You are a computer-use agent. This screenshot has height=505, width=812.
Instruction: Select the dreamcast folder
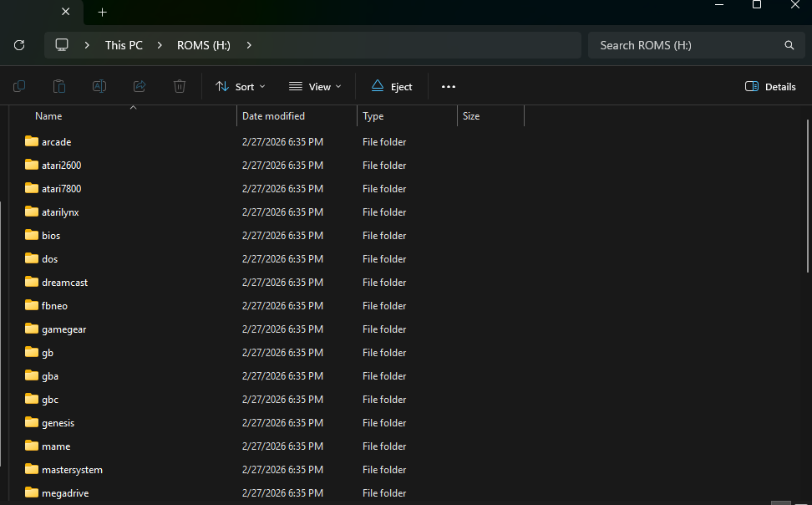(x=64, y=283)
